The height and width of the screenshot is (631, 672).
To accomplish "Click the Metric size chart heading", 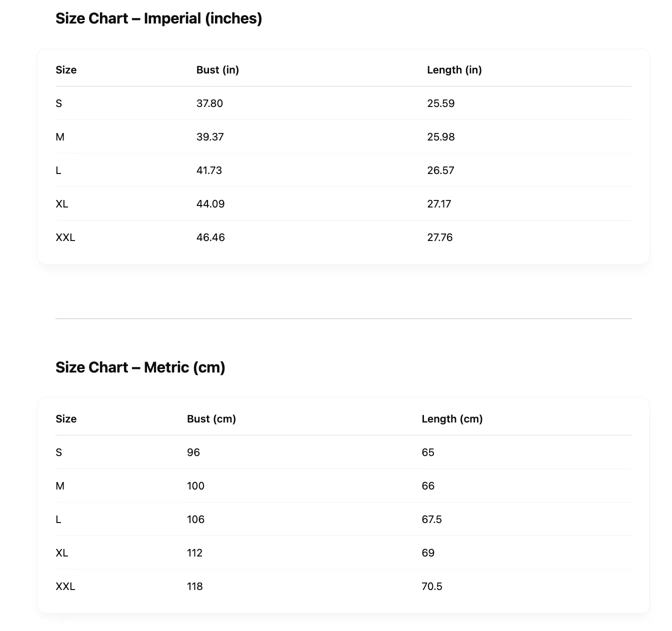I will pos(140,367).
